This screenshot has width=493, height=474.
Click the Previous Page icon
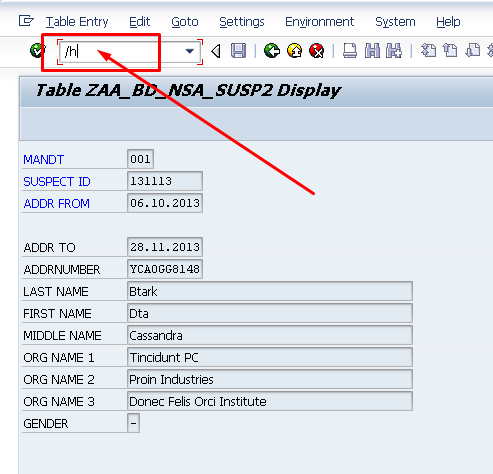(450, 51)
